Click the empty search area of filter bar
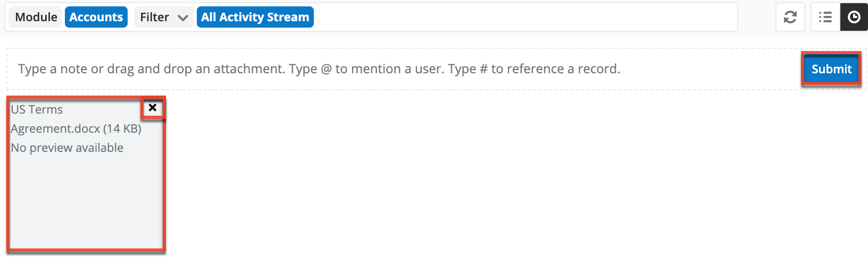The width and height of the screenshot is (868, 258). (x=521, y=17)
